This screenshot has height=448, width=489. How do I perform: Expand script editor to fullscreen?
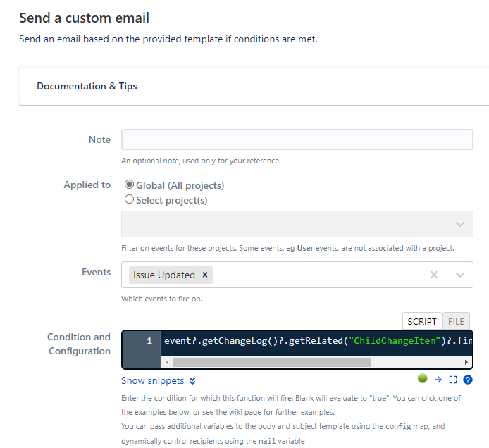click(453, 380)
